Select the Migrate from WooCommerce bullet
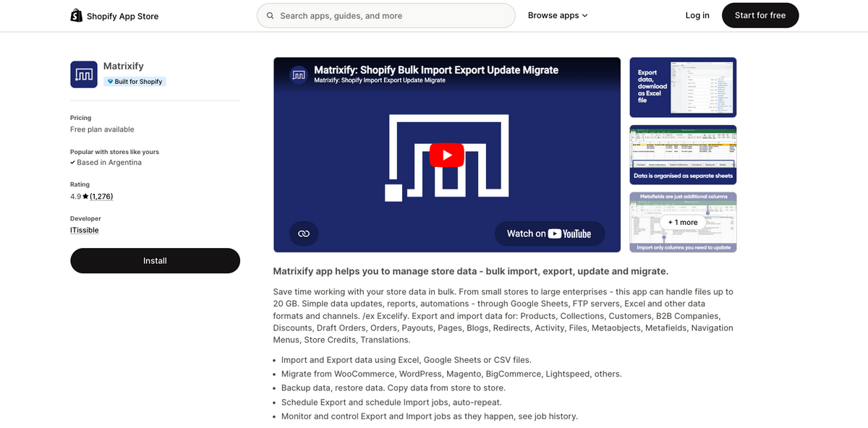Viewport: 868px width, 428px height. pyautogui.click(x=451, y=374)
